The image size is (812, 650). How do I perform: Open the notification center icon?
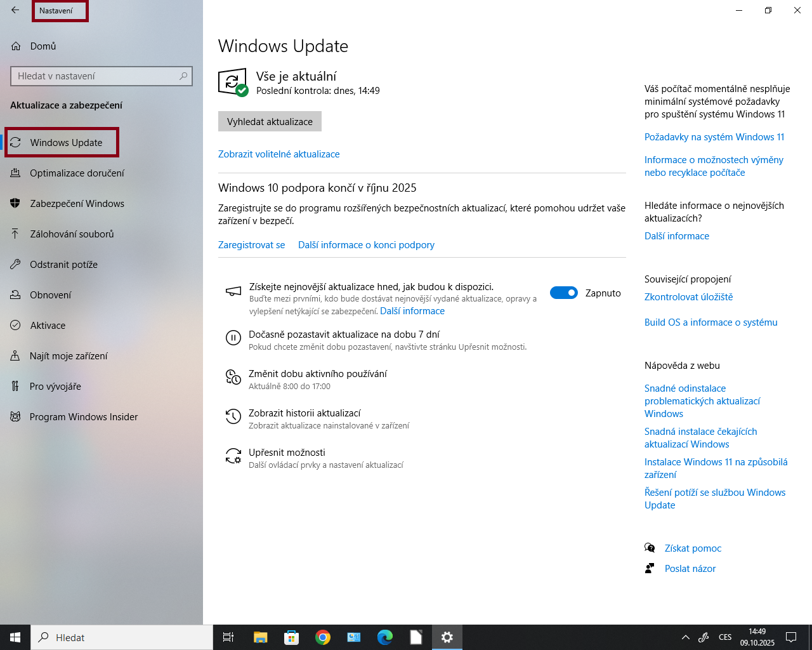click(791, 637)
